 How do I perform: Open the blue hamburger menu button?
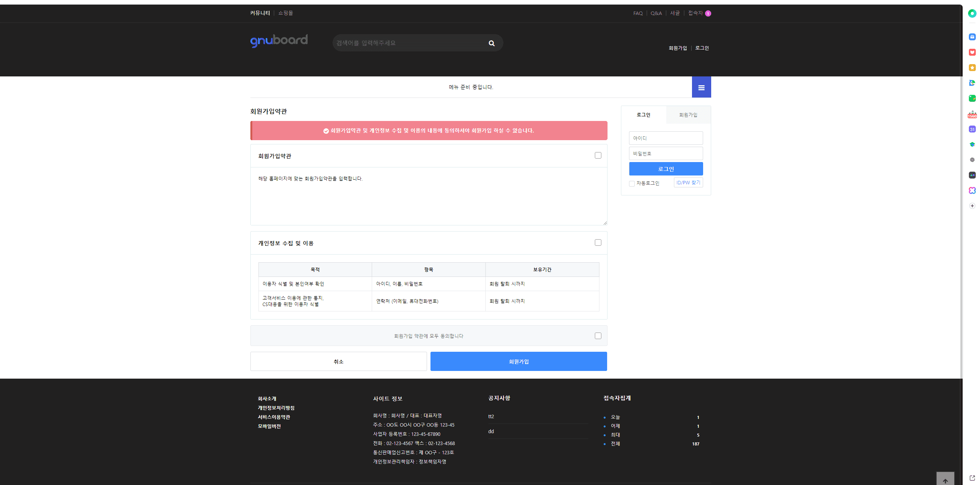click(701, 88)
